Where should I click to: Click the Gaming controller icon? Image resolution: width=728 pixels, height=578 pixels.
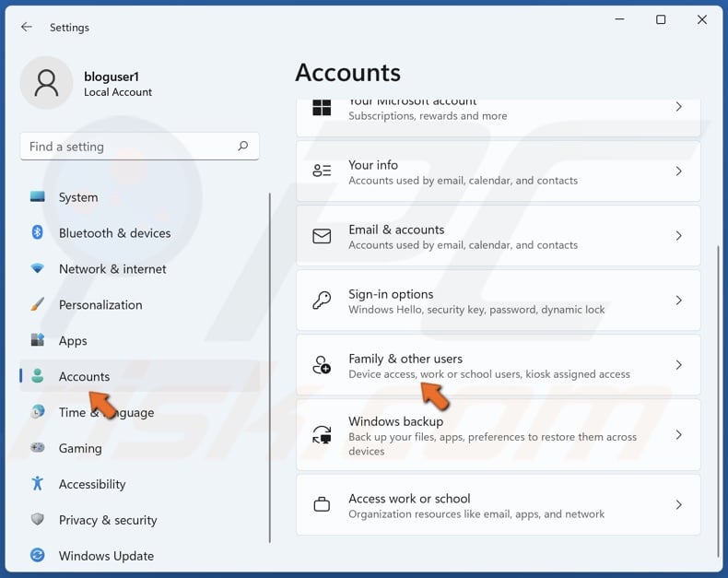(x=37, y=447)
